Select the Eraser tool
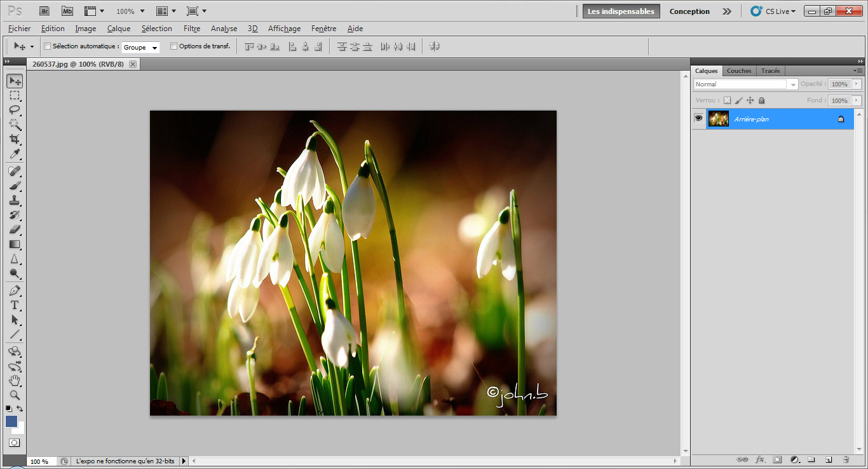Screen dimensions: 868x469 pos(14,229)
